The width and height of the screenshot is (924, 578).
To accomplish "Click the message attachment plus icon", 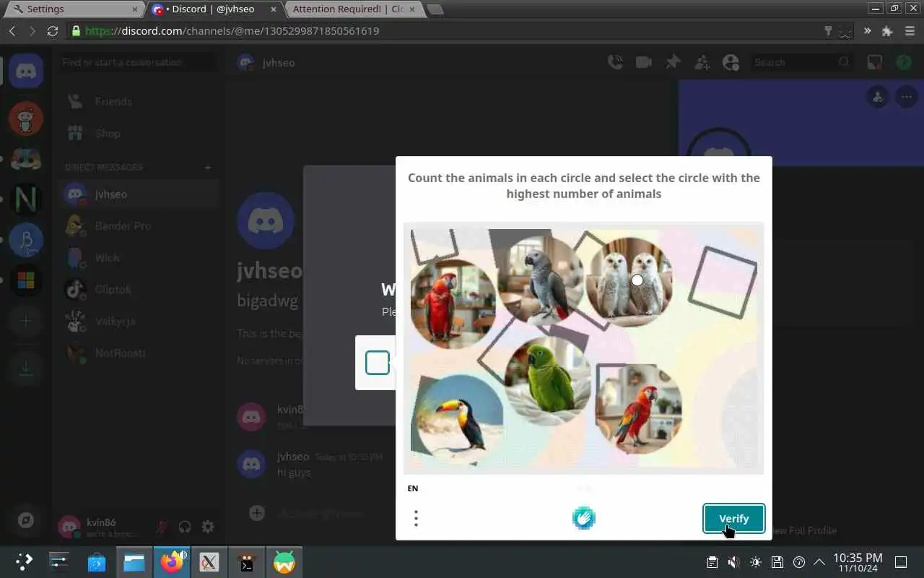I will pyautogui.click(x=257, y=513).
